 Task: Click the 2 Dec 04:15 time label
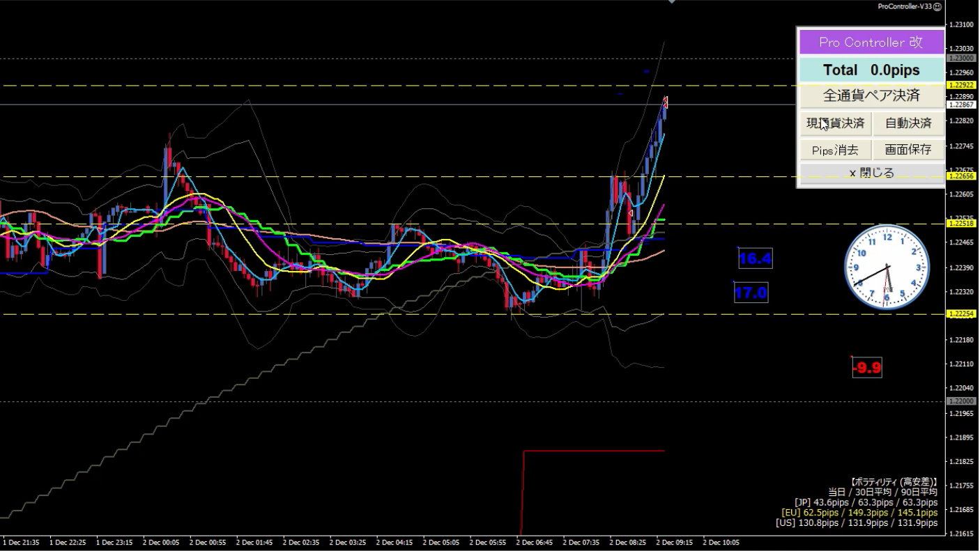point(395,542)
